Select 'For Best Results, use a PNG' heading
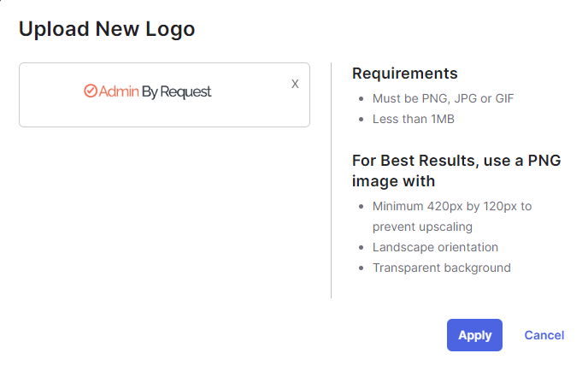Screen dimensions: 588x365 [x=456, y=161]
